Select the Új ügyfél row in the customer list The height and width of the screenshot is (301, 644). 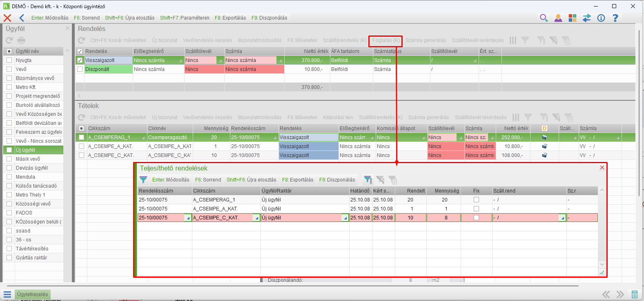(33, 150)
